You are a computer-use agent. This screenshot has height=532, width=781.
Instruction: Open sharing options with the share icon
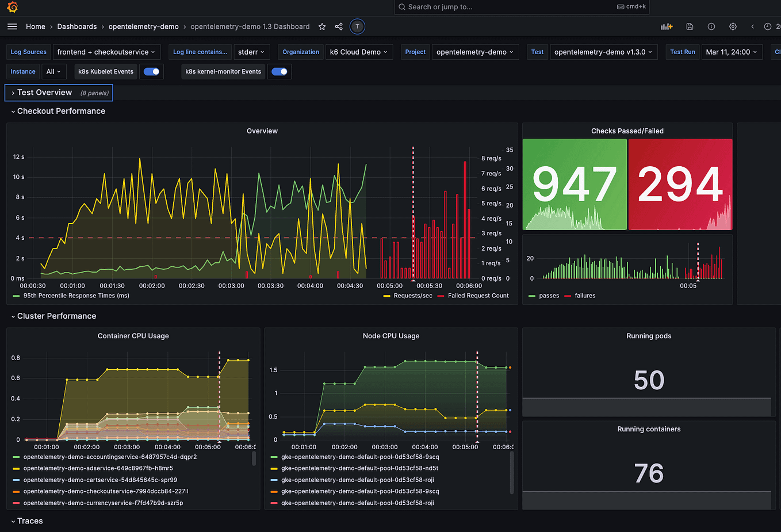coord(338,26)
